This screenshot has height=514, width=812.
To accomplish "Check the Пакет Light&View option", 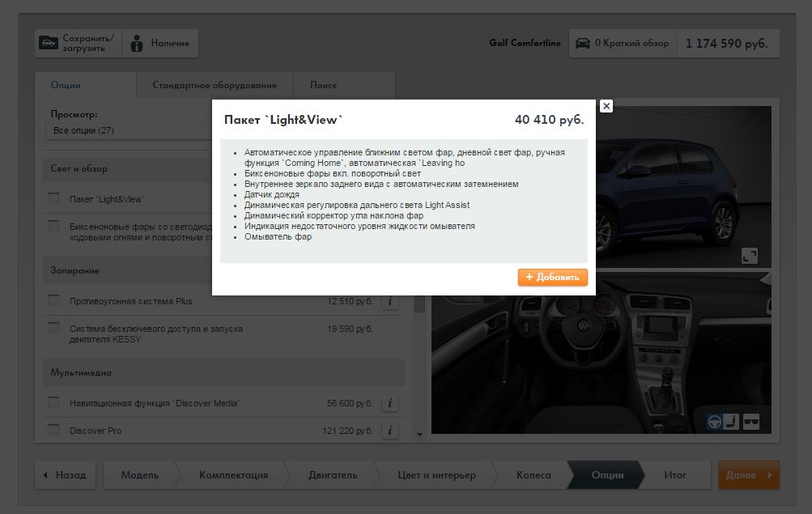I will 53,198.
